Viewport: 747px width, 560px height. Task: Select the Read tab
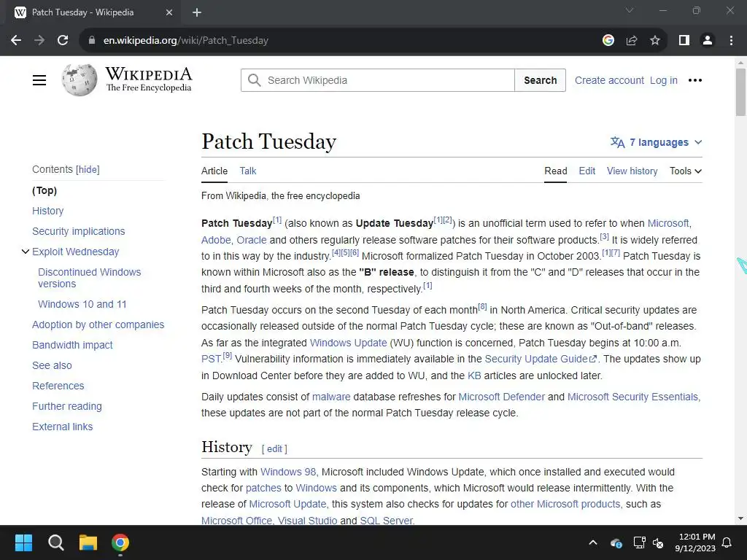click(555, 171)
